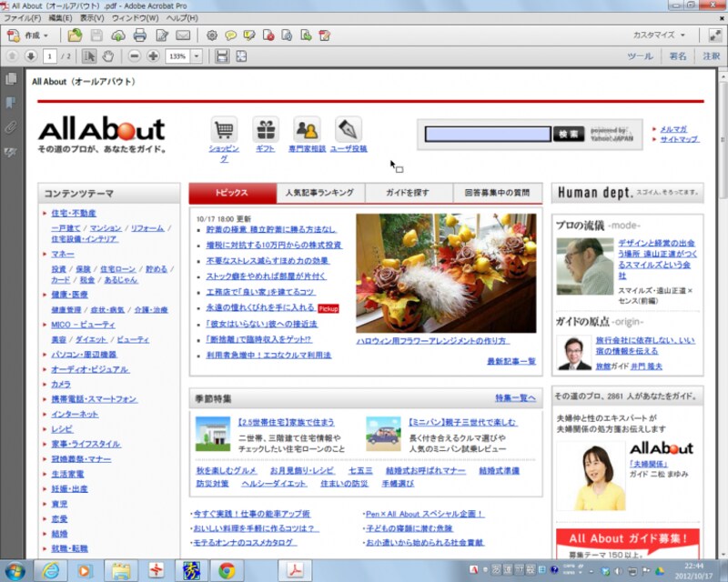This screenshot has height=582, width=728.
Task: Print the document with the printer icon
Action: click(x=139, y=35)
